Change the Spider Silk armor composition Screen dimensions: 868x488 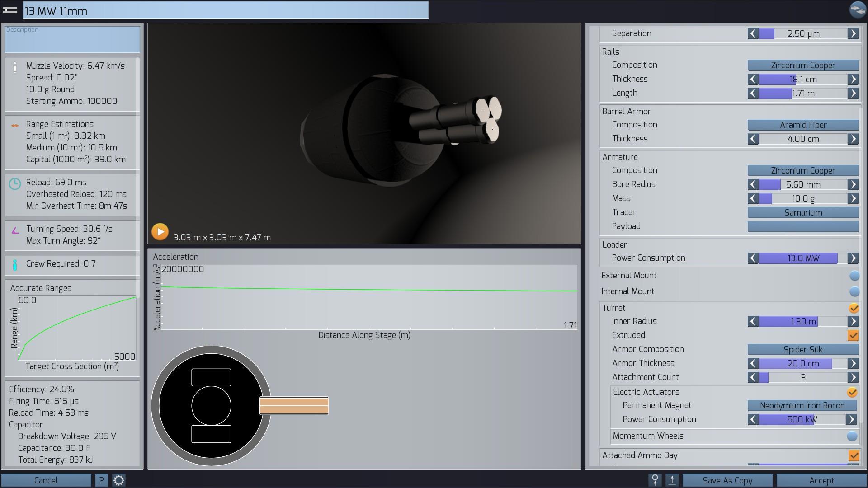point(803,350)
